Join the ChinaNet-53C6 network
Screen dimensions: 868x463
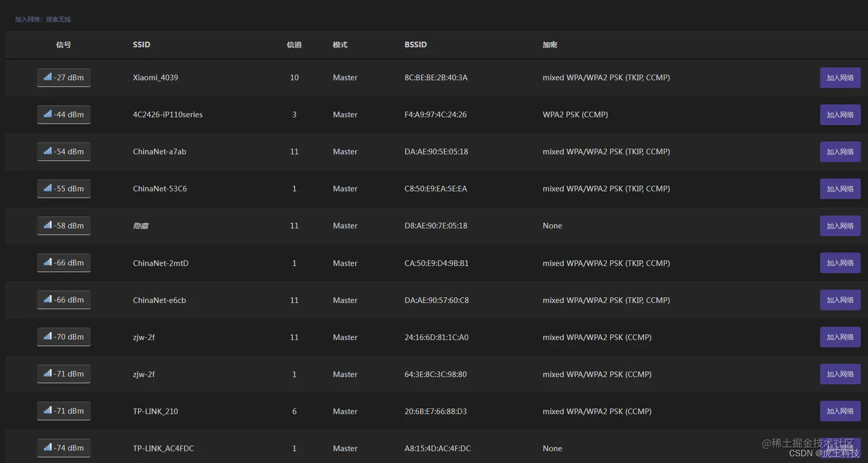coord(840,189)
